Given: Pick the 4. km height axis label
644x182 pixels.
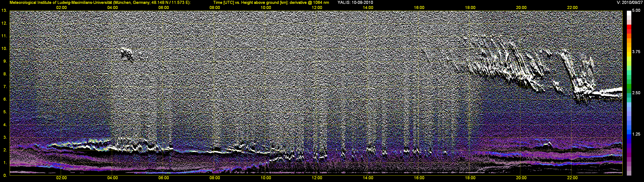Looking at the screenshot, I should point(5,125).
